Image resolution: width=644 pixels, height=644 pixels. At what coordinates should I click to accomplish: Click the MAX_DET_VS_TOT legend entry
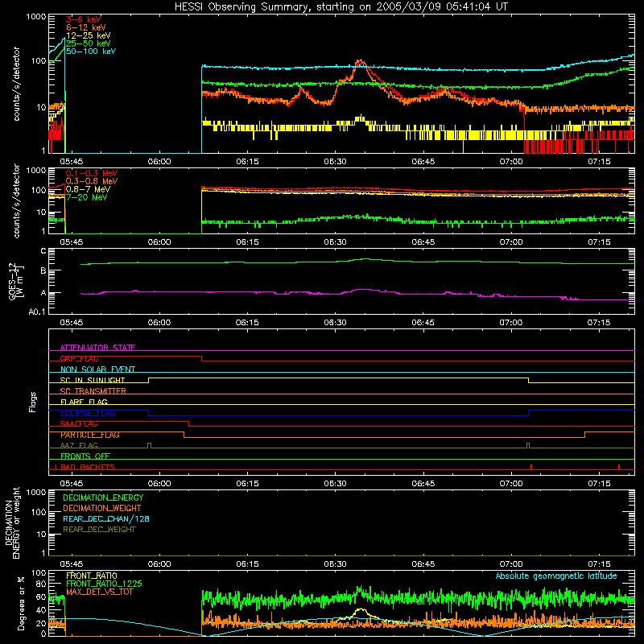tap(100, 592)
